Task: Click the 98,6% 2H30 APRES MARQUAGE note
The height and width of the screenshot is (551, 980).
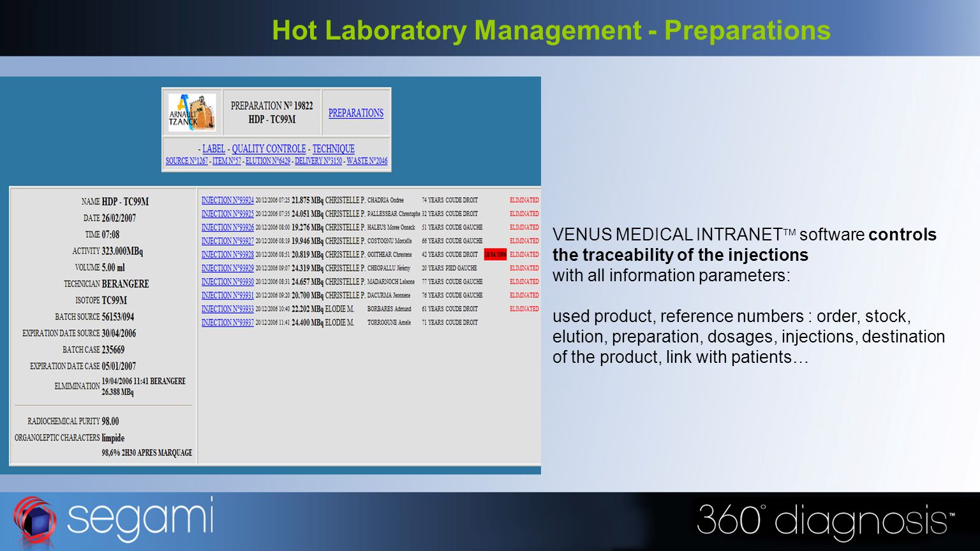Action: pyautogui.click(x=147, y=453)
